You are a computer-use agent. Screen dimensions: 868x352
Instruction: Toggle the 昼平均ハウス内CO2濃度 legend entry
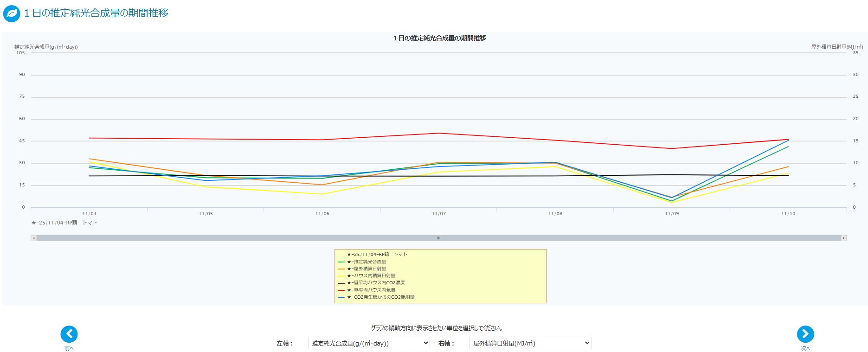coord(379,282)
